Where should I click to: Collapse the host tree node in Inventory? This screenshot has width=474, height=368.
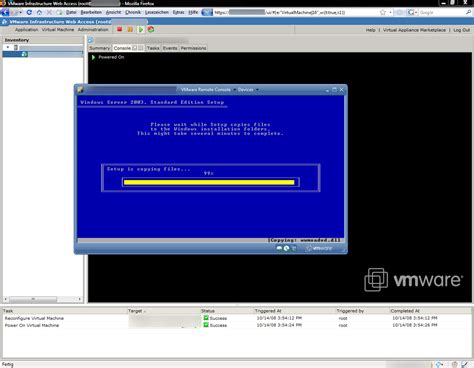[x=8, y=47]
